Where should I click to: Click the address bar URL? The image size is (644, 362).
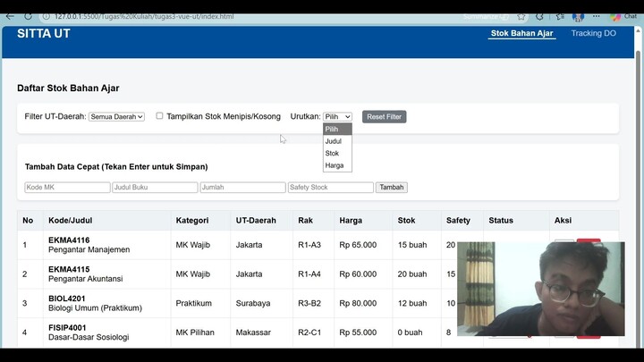(x=144, y=16)
